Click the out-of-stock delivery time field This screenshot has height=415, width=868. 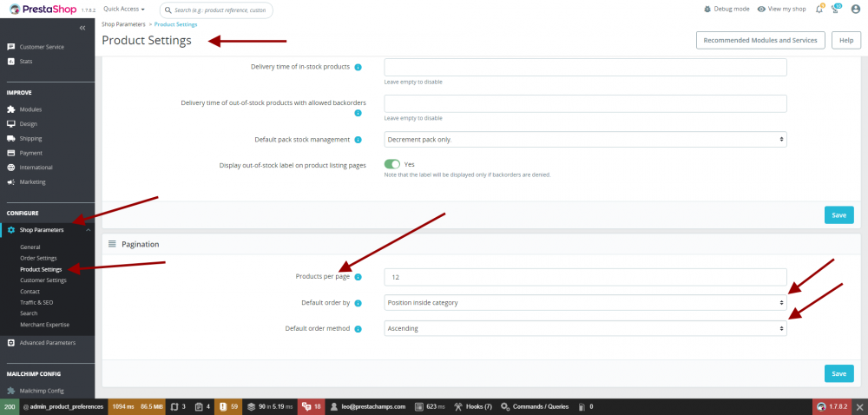pos(585,103)
